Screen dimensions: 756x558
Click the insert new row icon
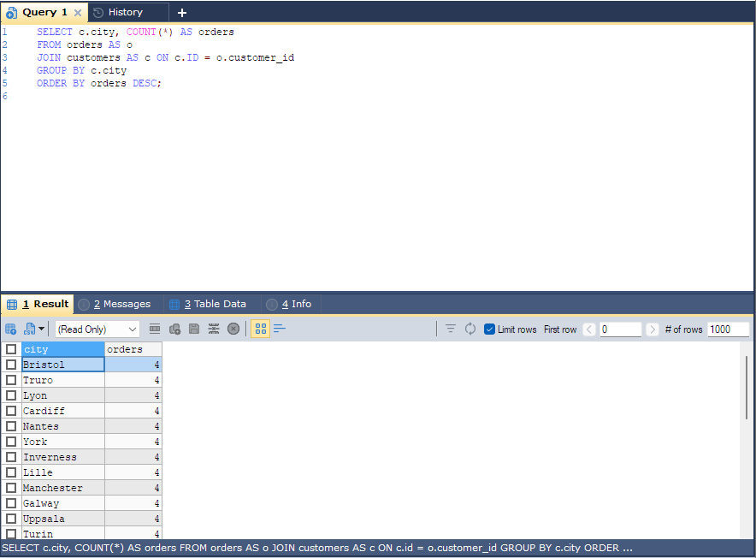point(155,329)
